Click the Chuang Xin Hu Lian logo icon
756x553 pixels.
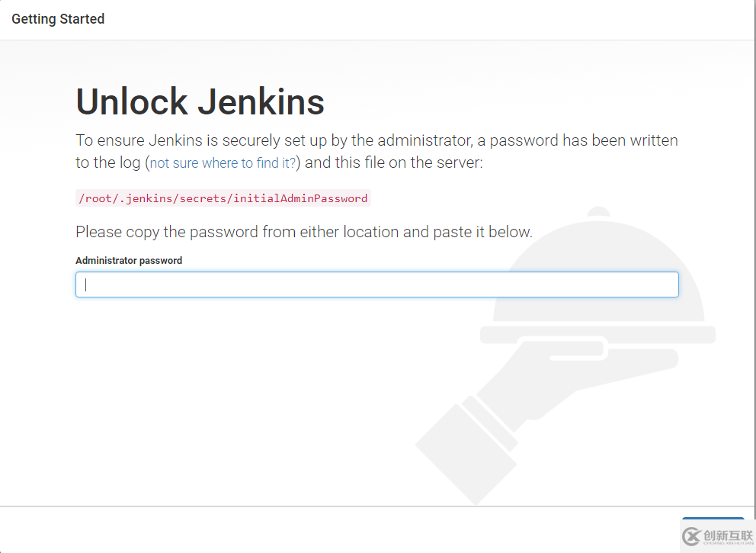tap(713, 536)
